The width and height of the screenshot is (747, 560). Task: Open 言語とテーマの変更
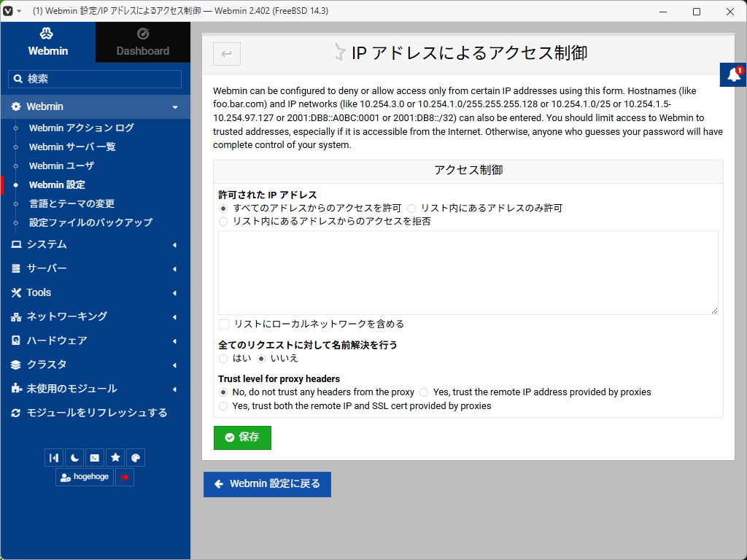tap(72, 204)
